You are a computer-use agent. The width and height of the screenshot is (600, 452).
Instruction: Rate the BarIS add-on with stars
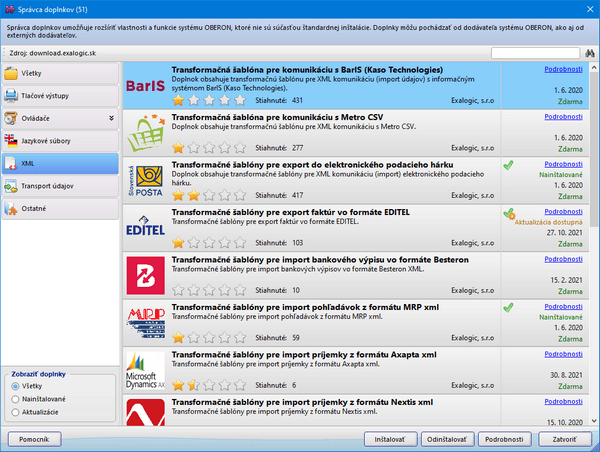click(x=209, y=100)
